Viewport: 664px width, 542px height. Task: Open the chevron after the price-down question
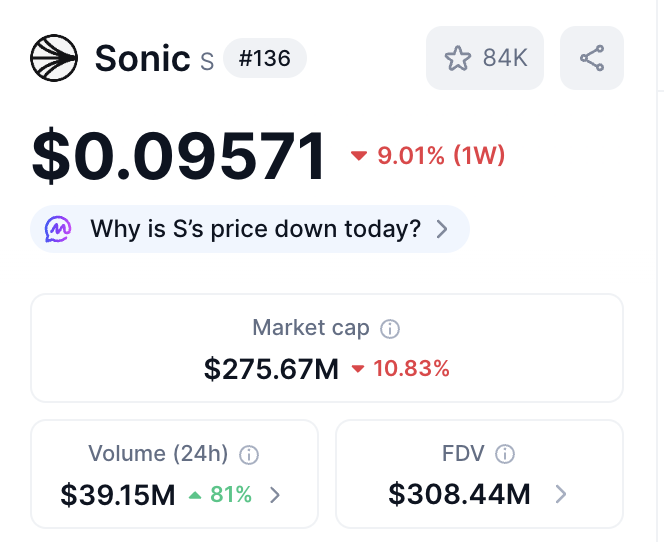pos(442,229)
